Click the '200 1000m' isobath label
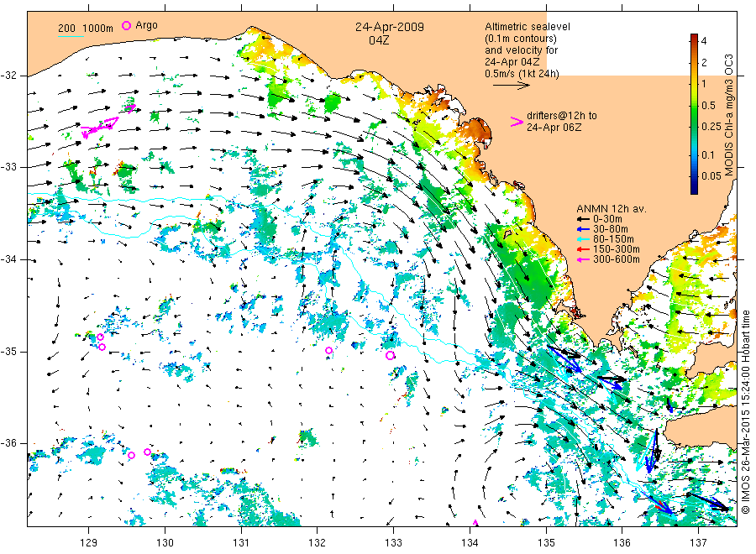The image size is (756, 554). click(x=86, y=29)
